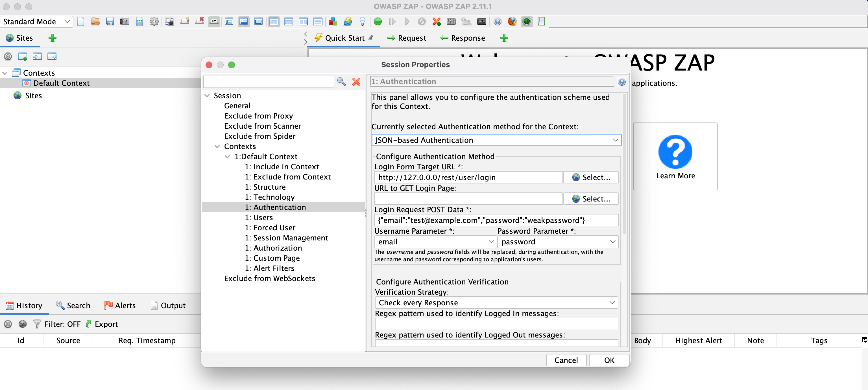Collapse the Contexts node in Session Properties
Viewport: 868px width, 390px height.
pyautogui.click(x=217, y=146)
